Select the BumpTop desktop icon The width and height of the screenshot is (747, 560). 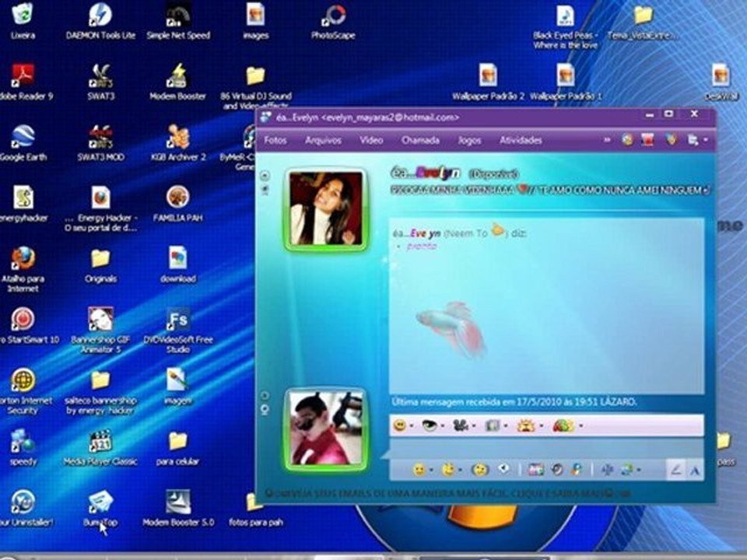pyautogui.click(x=100, y=509)
